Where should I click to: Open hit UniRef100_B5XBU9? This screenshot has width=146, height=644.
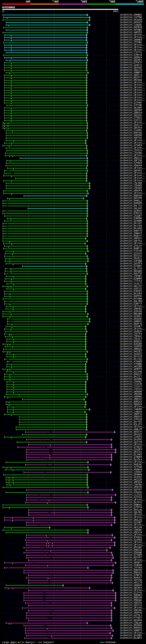pyautogui.click(x=131, y=625)
